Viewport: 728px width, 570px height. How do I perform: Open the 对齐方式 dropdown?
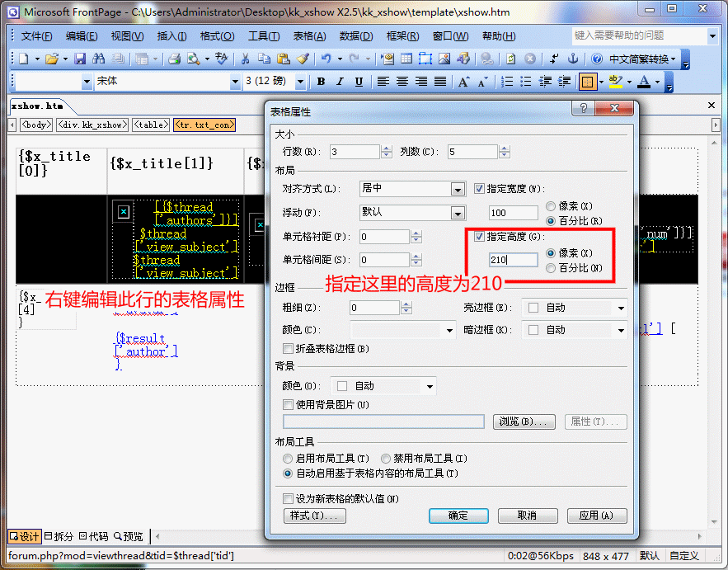pyautogui.click(x=458, y=189)
